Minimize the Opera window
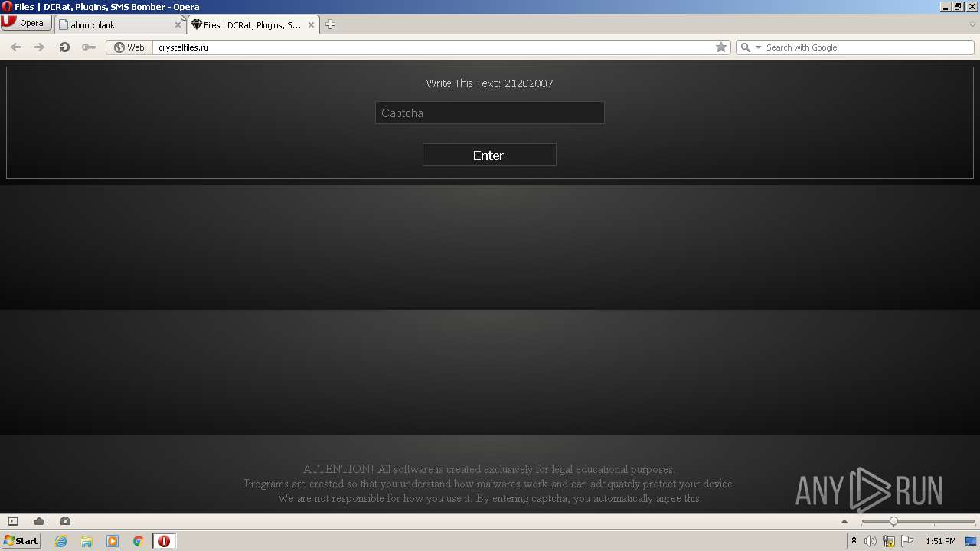 tap(946, 7)
